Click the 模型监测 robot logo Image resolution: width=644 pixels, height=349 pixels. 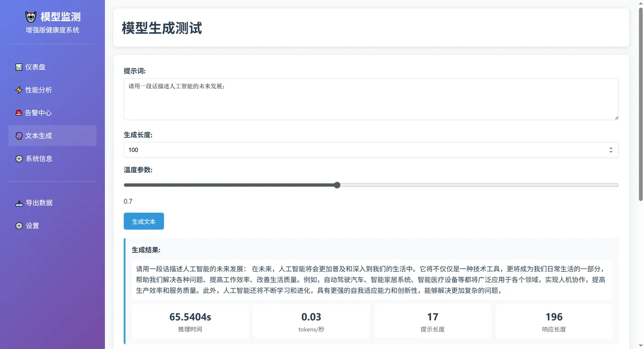pos(30,17)
